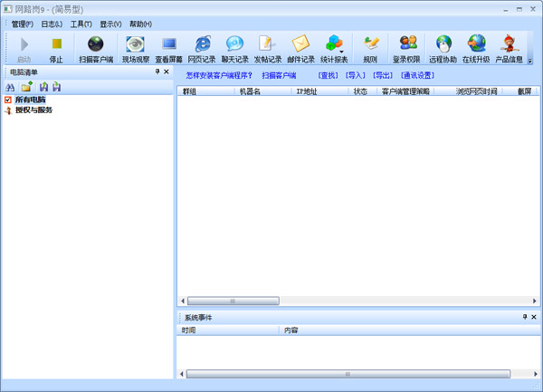Sort by 群组 column header
Viewport: 543px width, 392px height.
point(206,91)
